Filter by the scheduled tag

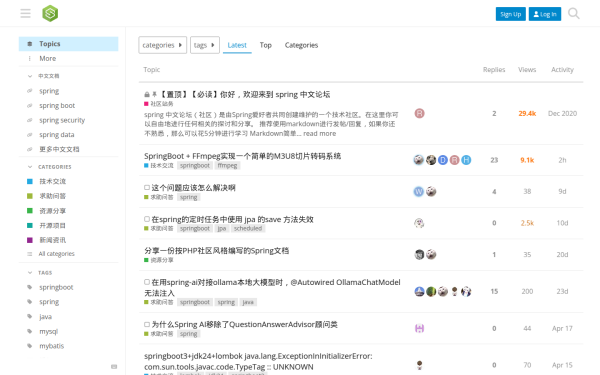pyautogui.click(x=248, y=228)
